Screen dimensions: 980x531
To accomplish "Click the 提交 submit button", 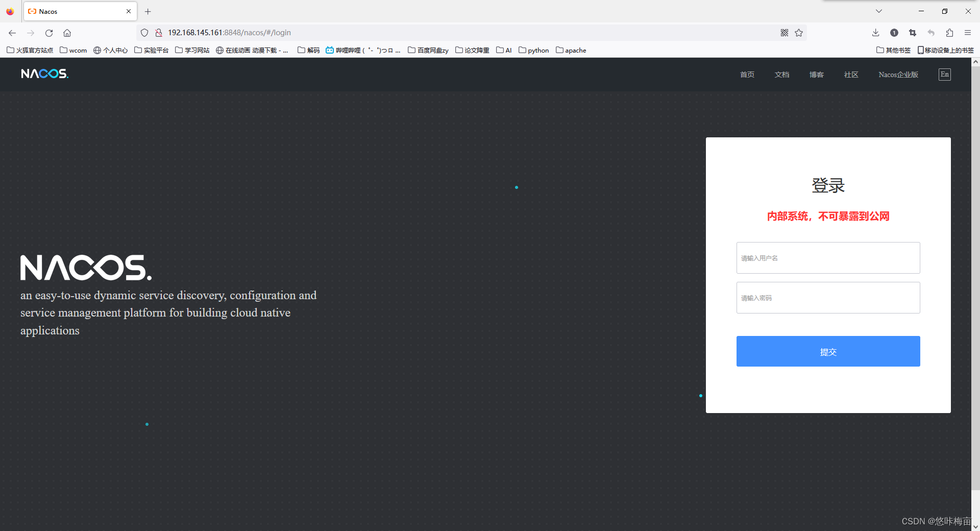I will tap(828, 351).
